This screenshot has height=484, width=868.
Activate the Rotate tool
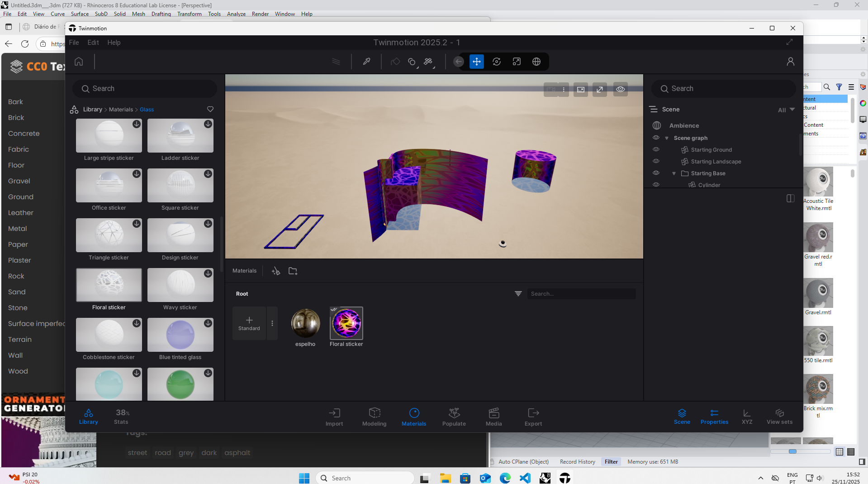[x=496, y=62]
